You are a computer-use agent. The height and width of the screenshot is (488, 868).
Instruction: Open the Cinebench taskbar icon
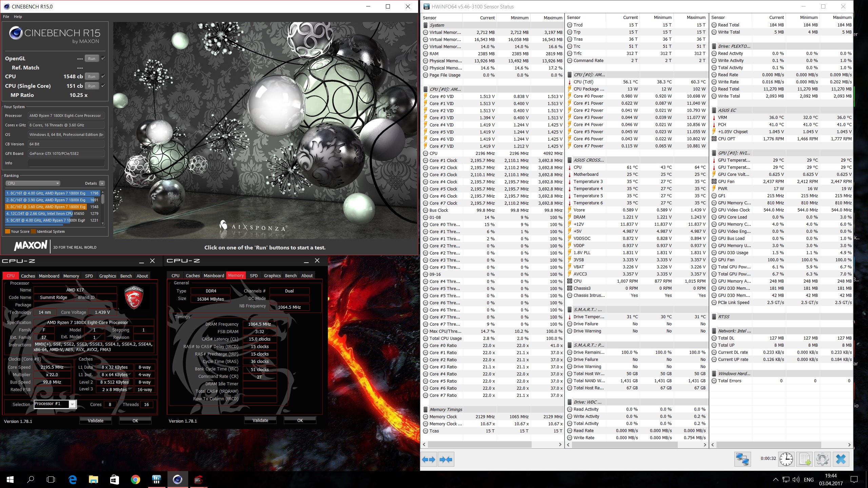coord(177,480)
